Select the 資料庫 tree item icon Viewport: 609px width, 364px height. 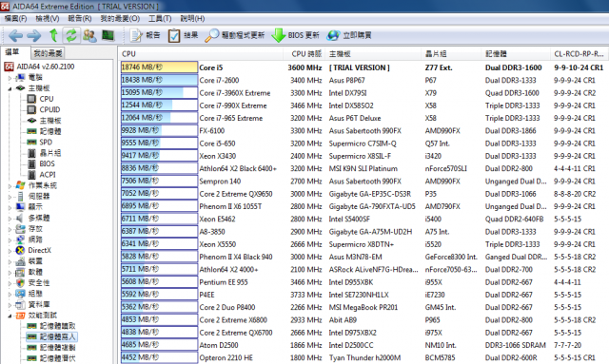pyautogui.click(x=20, y=305)
